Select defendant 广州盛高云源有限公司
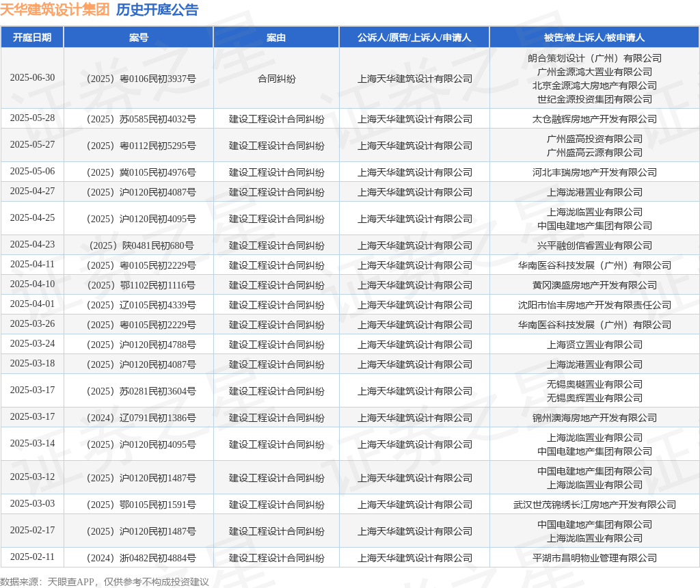Viewport: 700px width, 588px height. 594,152
